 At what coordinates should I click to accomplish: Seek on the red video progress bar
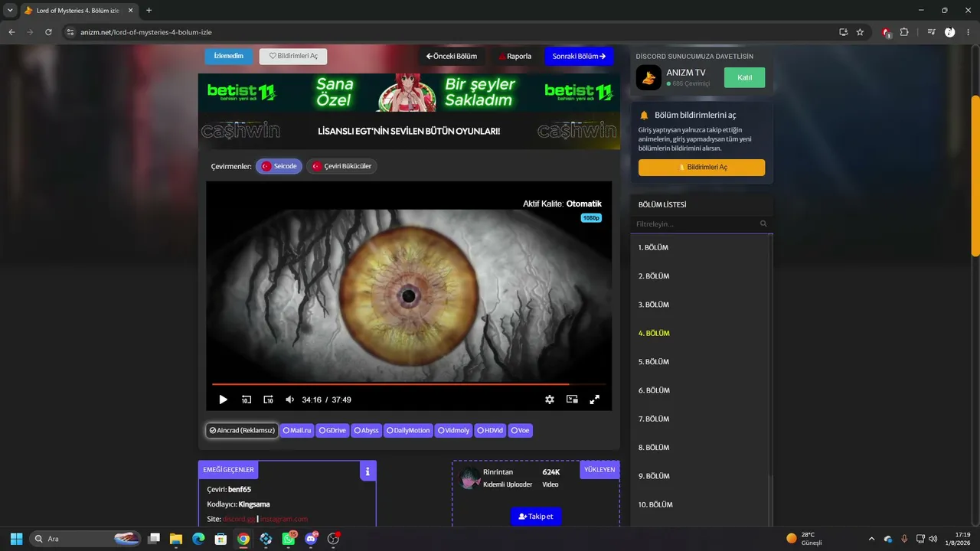pyautogui.click(x=409, y=384)
